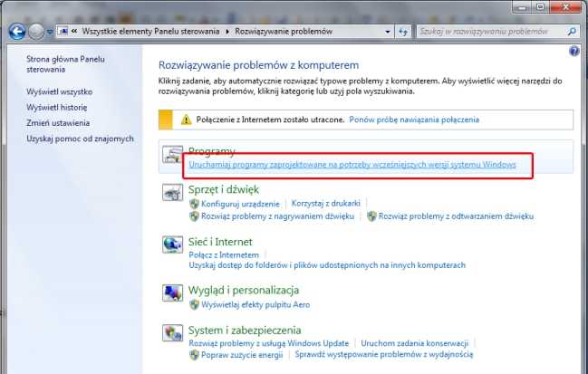The image size is (588, 374).
Task: Click the Sieć i Internet category icon
Action: tap(171, 246)
